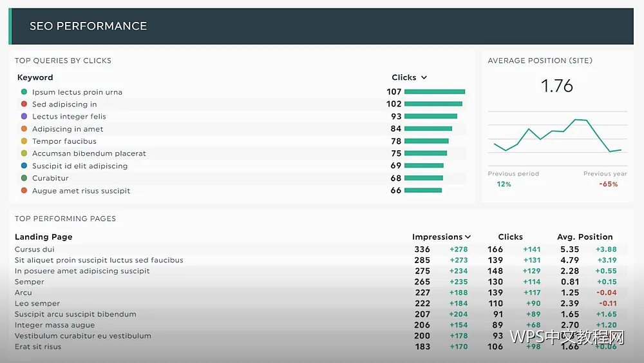Click the SEO PERFORMANCE header title
Viewport: 644px width, 363px height.
pos(88,26)
